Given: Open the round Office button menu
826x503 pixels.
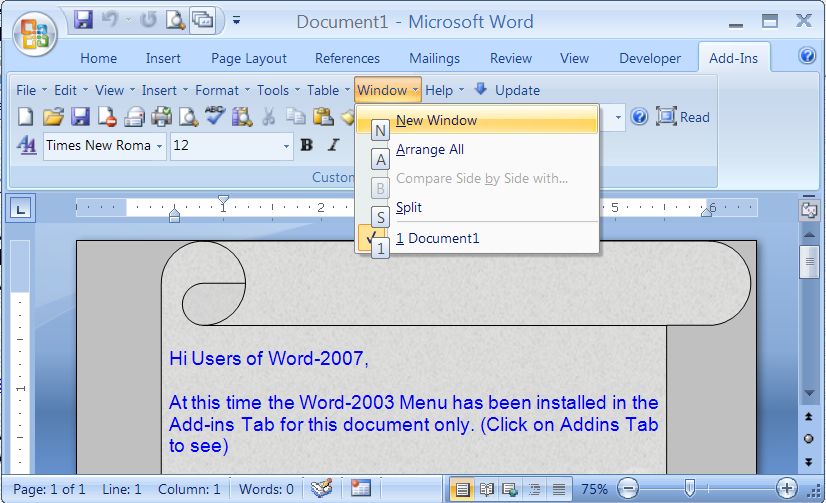Looking at the screenshot, I should click(34, 34).
